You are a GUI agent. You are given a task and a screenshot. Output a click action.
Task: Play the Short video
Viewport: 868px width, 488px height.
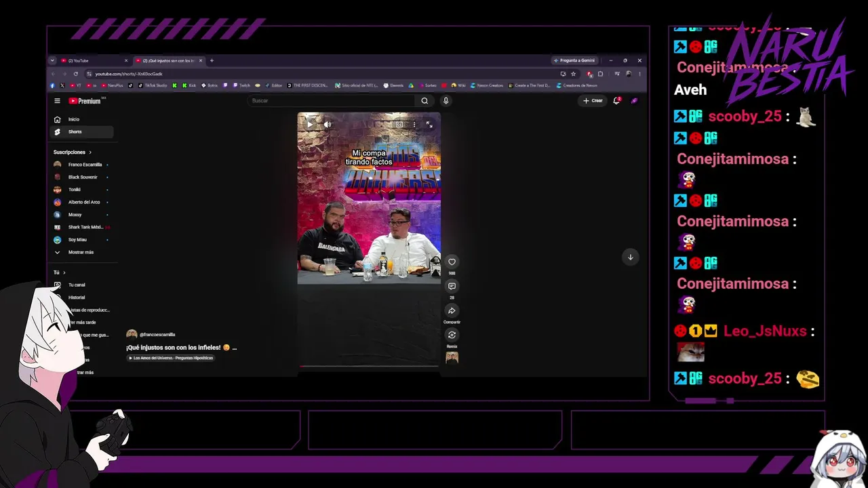310,124
